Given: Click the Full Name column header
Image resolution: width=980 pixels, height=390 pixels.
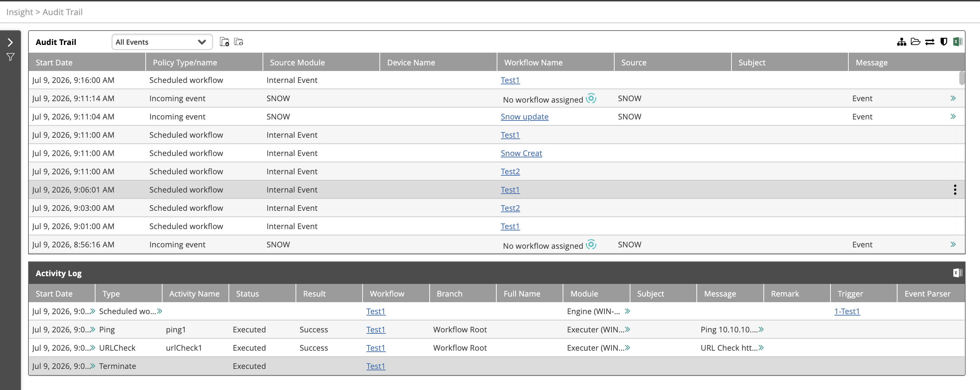Looking at the screenshot, I should [x=529, y=293].
